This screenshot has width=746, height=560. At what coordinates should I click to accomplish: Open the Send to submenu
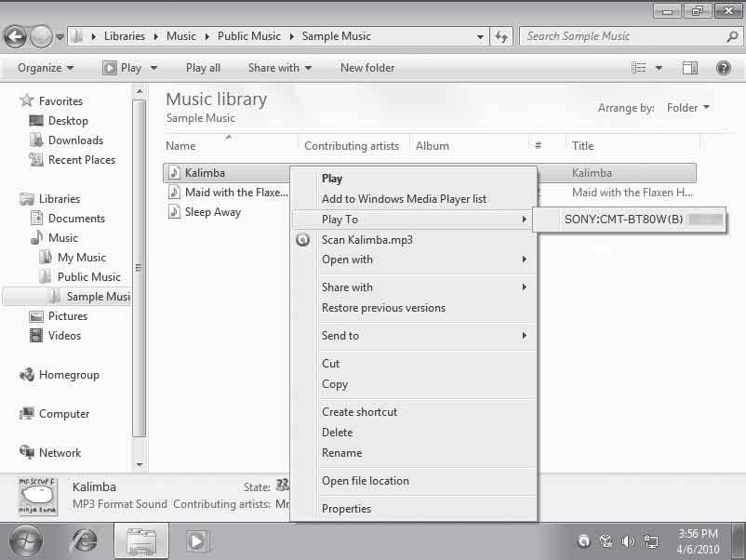pos(414,336)
